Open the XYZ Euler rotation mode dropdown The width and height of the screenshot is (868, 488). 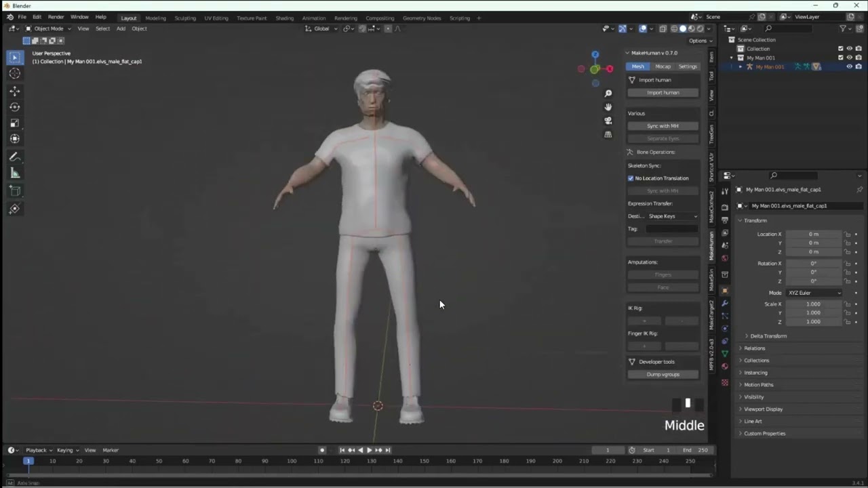[814, 293]
